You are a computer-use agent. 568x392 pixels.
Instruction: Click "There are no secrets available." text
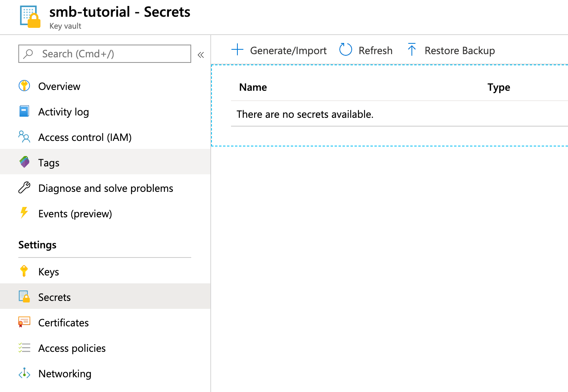[x=305, y=114]
